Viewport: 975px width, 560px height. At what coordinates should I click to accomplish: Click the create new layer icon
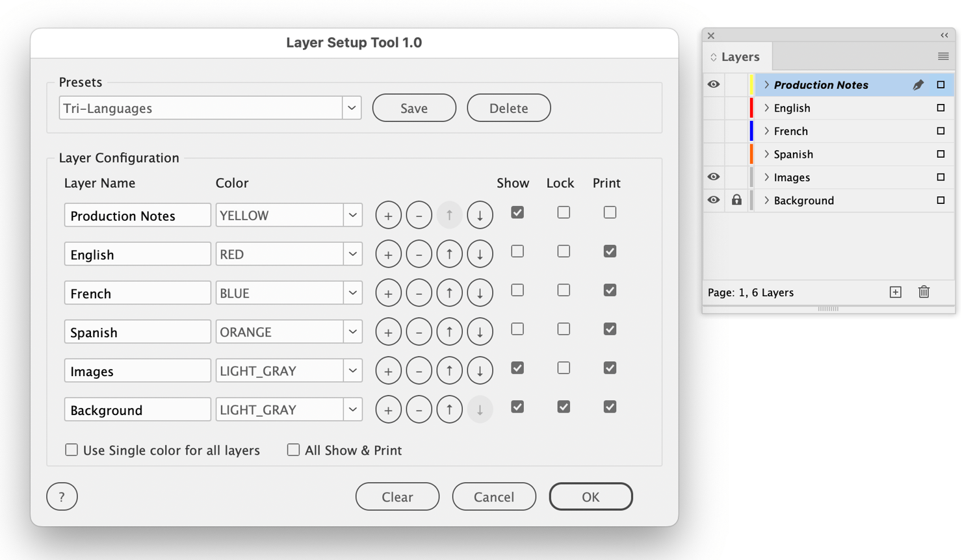point(895,292)
